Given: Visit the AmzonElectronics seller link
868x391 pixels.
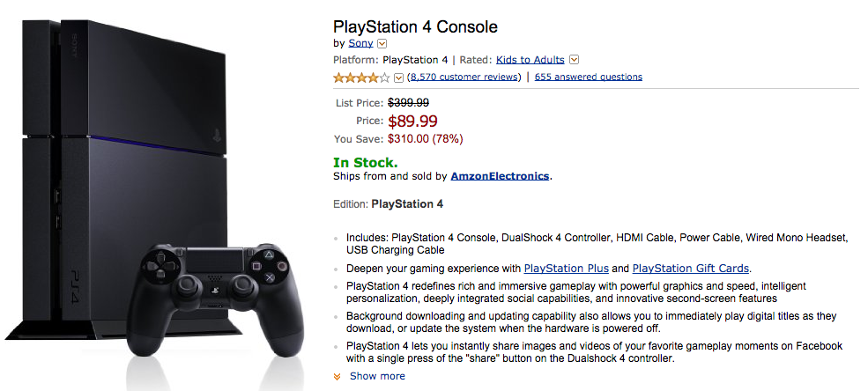Looking at the screenshot, I should pyautogui.click(x=500, y=176).
